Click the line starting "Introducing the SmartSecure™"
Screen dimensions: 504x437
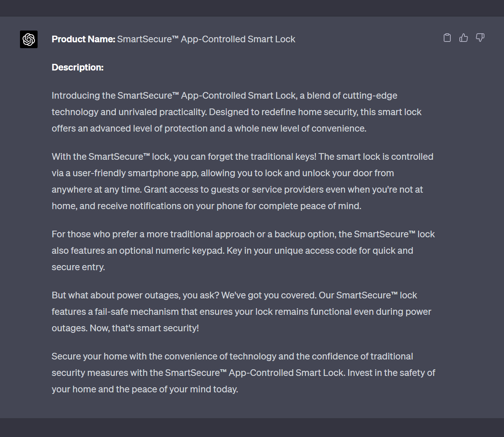click(224, 96)
